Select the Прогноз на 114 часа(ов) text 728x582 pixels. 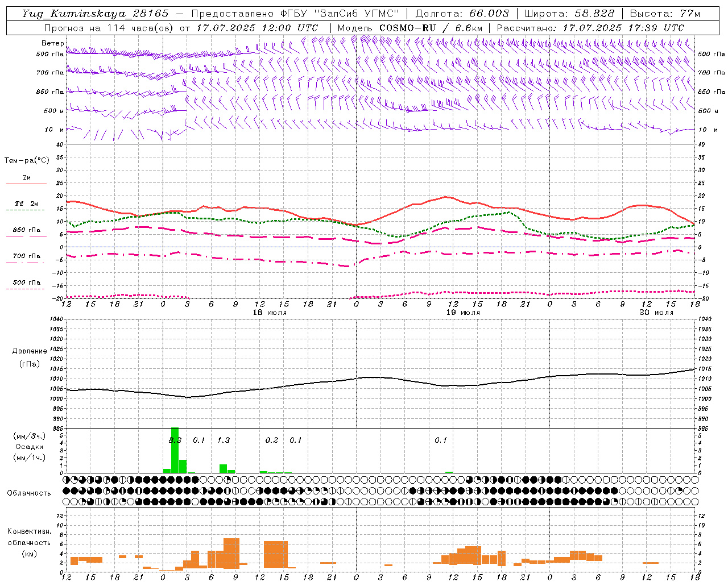[109, 28]
